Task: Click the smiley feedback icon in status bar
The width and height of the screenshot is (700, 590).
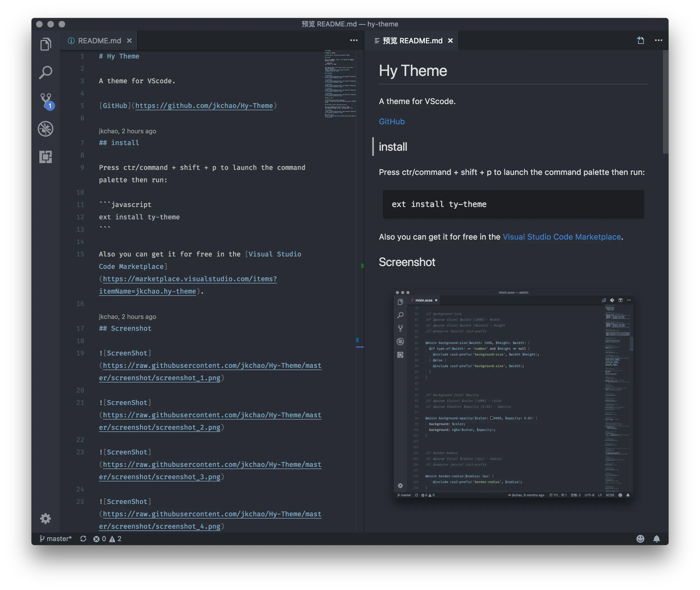Action: (640, 539)
